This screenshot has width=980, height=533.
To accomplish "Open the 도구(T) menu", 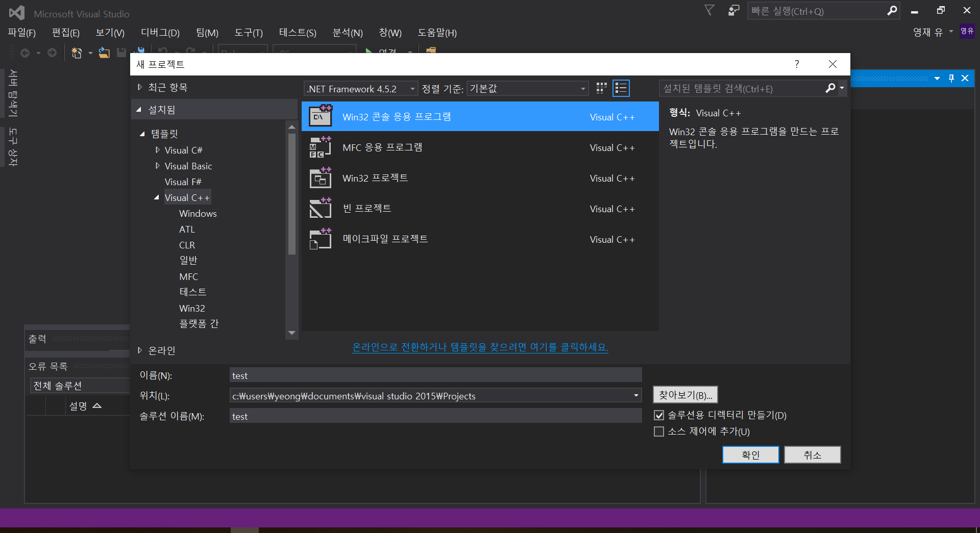I will (x=249, y=33).
